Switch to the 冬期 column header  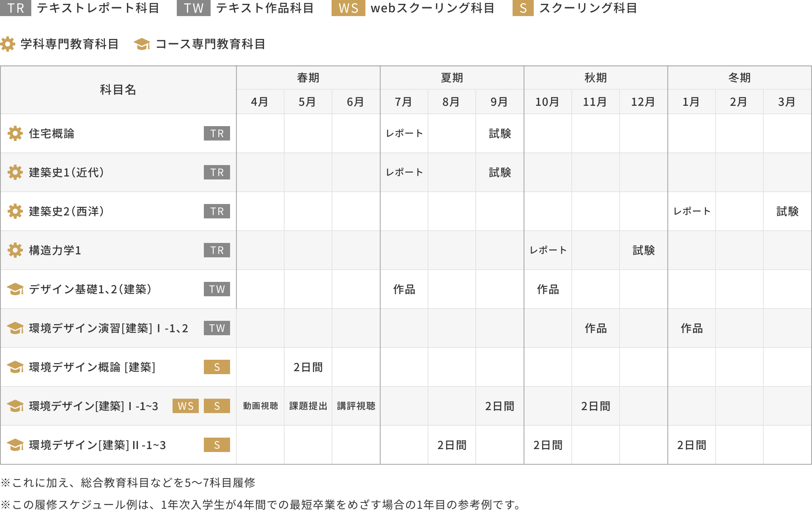click(x=740, y=77)
